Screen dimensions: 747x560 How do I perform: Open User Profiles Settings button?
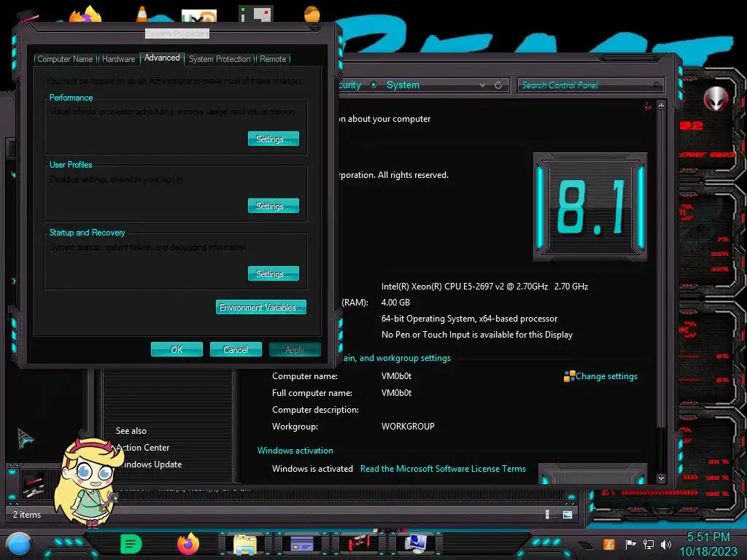point(274,206)
